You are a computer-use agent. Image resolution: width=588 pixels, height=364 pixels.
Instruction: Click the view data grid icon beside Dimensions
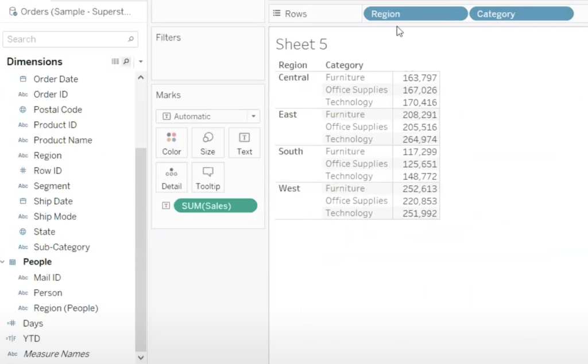click(115, 61)
